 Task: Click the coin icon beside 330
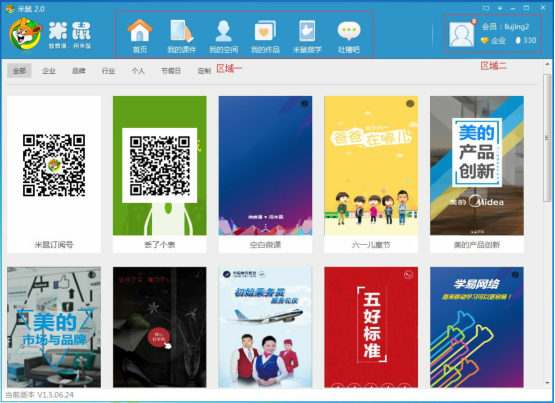coord(518,40)
